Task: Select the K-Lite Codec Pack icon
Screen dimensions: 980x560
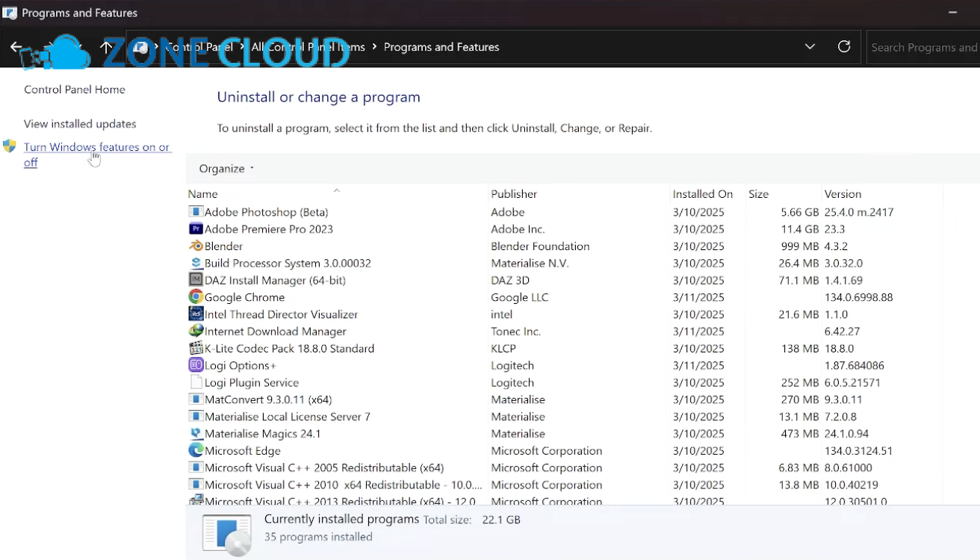Action: (x=196, y=349)
